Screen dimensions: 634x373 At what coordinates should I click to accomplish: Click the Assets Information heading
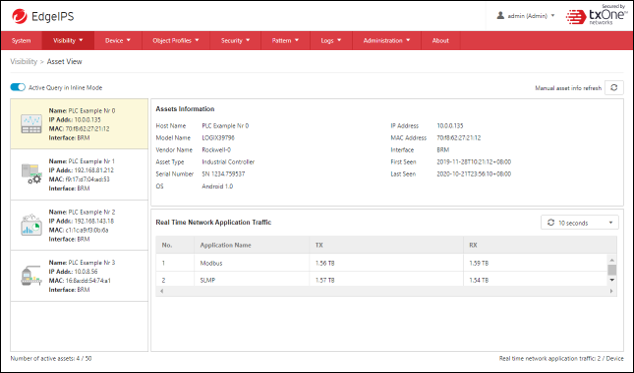[x=185, y=109]
